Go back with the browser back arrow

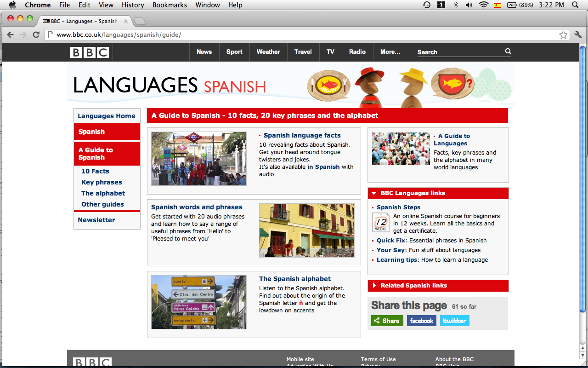[11, 34]
